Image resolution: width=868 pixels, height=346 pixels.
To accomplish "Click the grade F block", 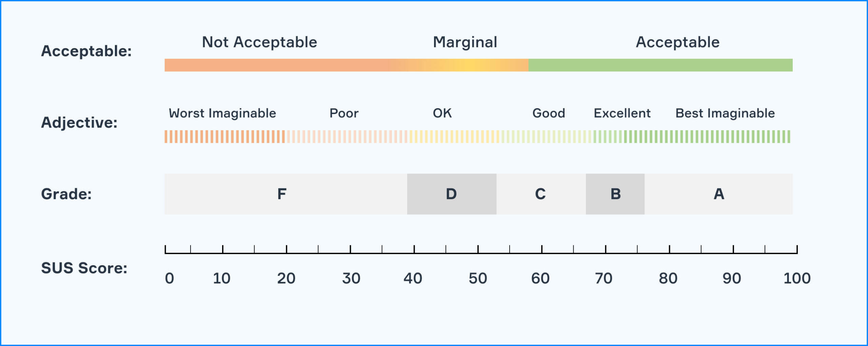I will pyautogui.click(x=286, y=194).
